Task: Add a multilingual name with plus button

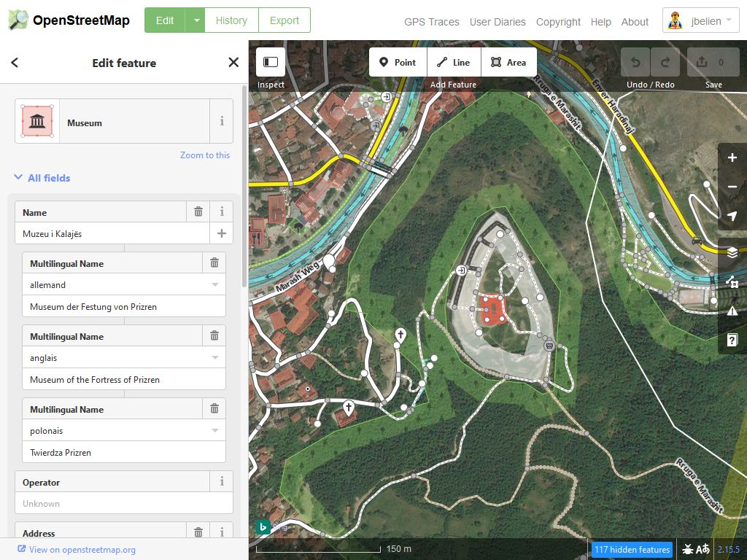Action: coord(222,234)
